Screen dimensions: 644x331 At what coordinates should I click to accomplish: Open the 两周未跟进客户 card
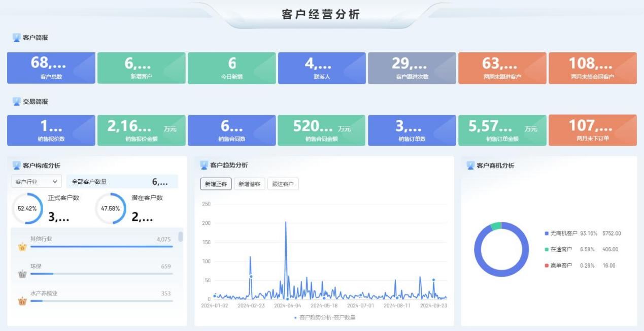(x=502, y=68)
